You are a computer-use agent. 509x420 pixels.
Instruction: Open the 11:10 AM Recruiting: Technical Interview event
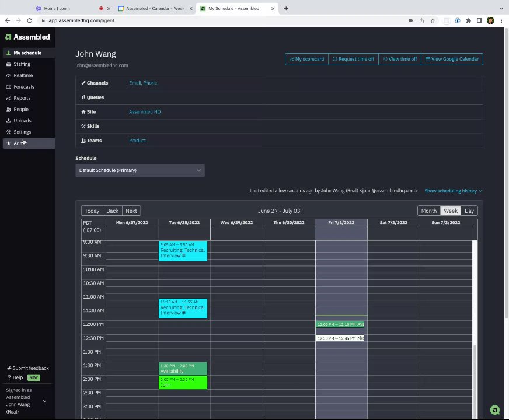click(183, 308)
